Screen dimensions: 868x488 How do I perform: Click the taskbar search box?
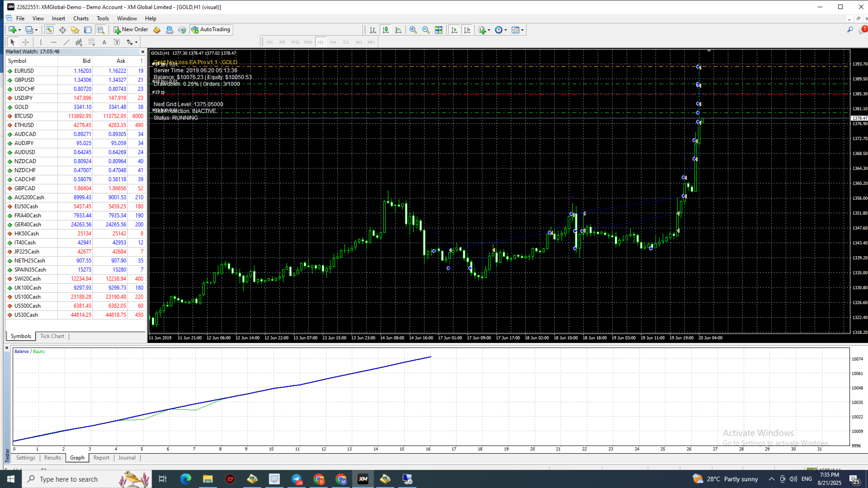tap(86, 479)
